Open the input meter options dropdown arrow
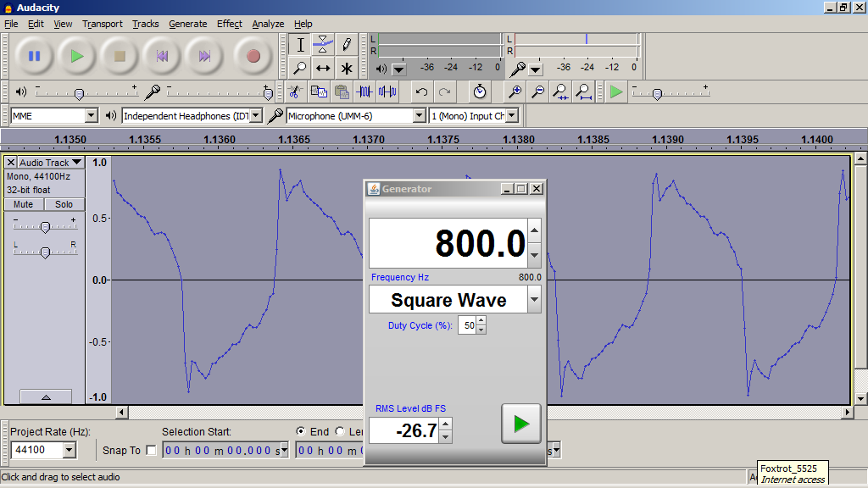 (x=536, y=69)
